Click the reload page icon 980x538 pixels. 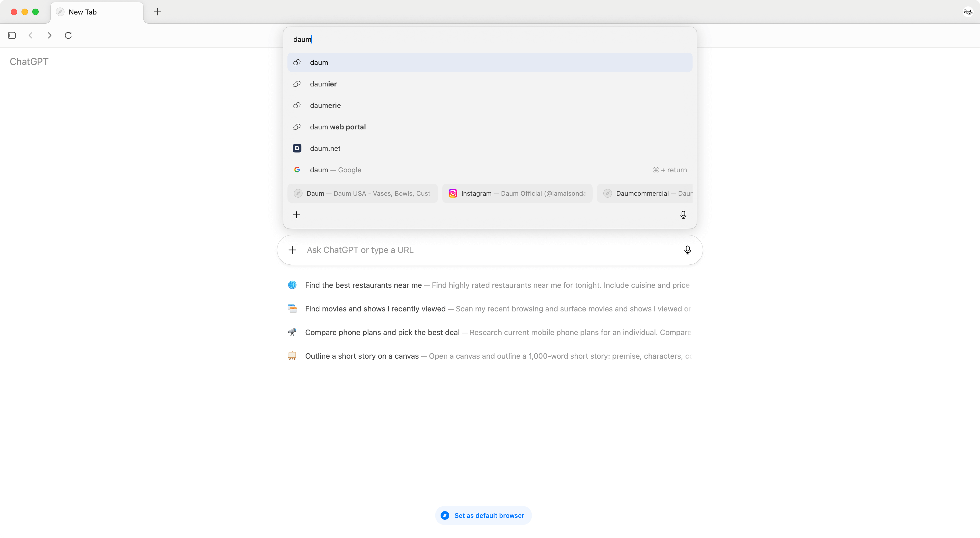[69, 35]
